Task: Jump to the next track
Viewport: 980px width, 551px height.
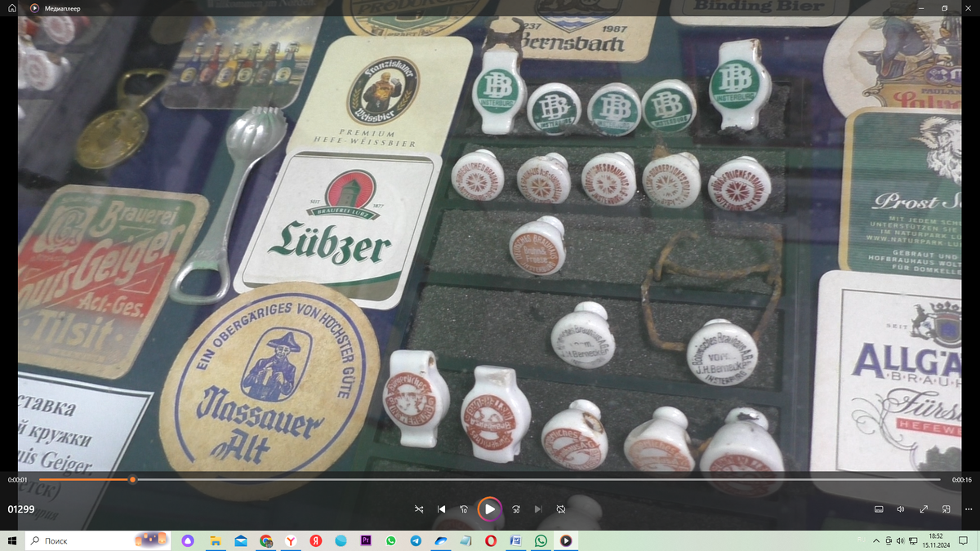Action: 538,509
